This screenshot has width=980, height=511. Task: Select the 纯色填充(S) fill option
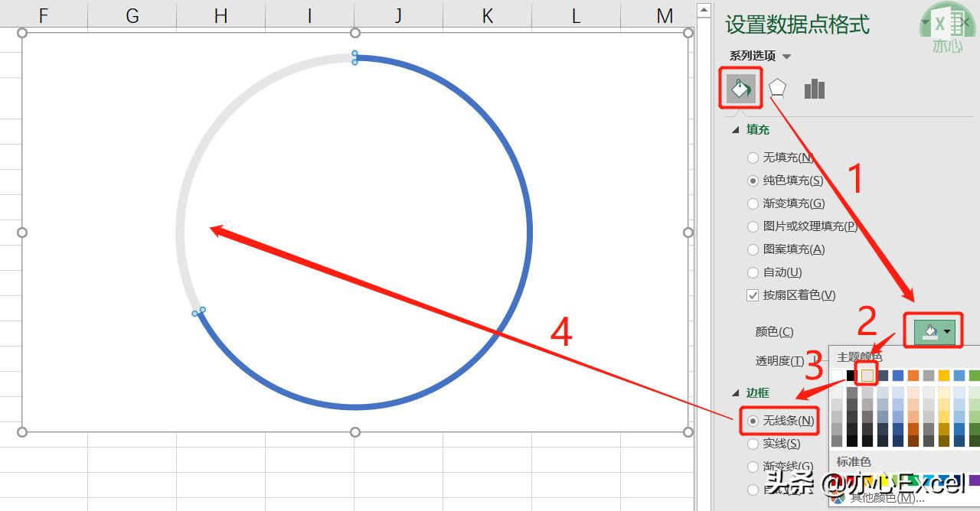[753, 181]
